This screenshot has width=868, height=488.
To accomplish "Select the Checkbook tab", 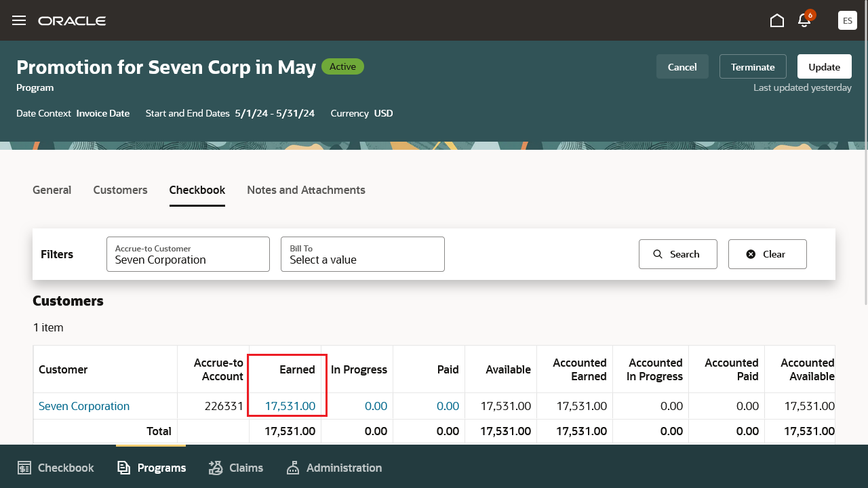I will click(197, 190).
